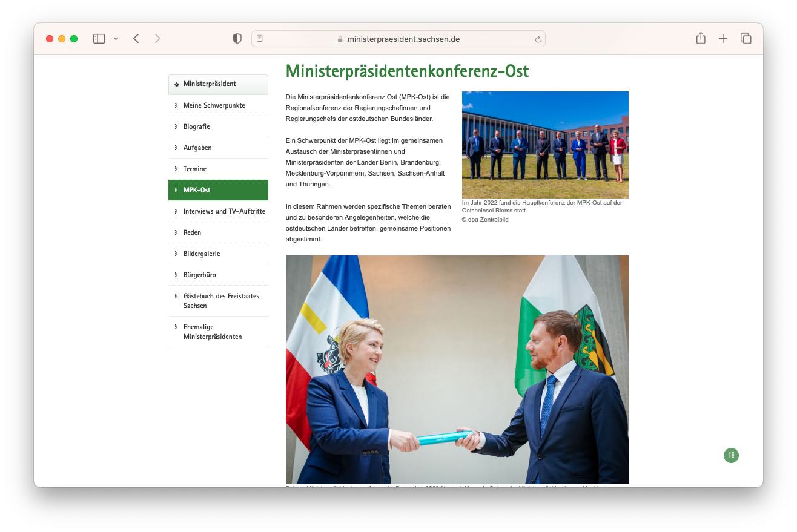Click the arrow beside Aufgaben
The image size is (797, 532).
tap(176, 148)
